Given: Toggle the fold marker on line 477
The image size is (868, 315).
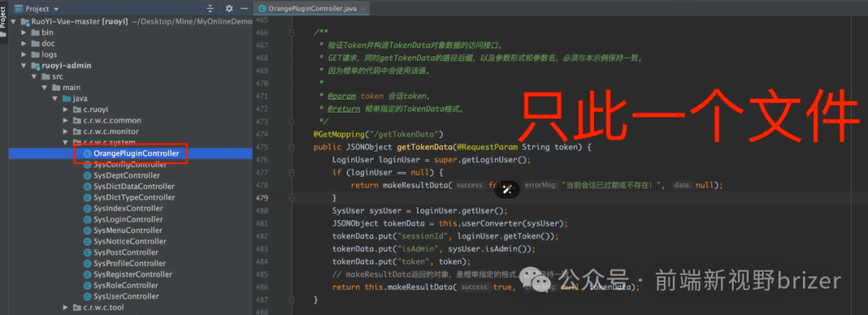Looking at the screenshot, I should [292, 173].
